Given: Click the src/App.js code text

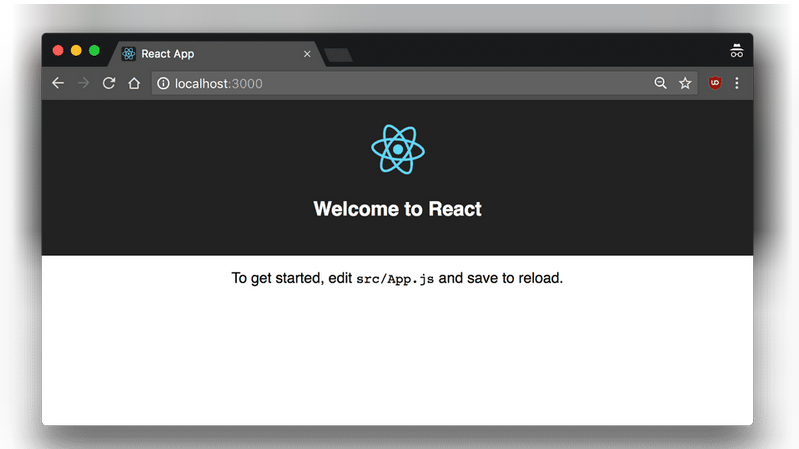Looking at the screenshot, I should tap(395, 279).
